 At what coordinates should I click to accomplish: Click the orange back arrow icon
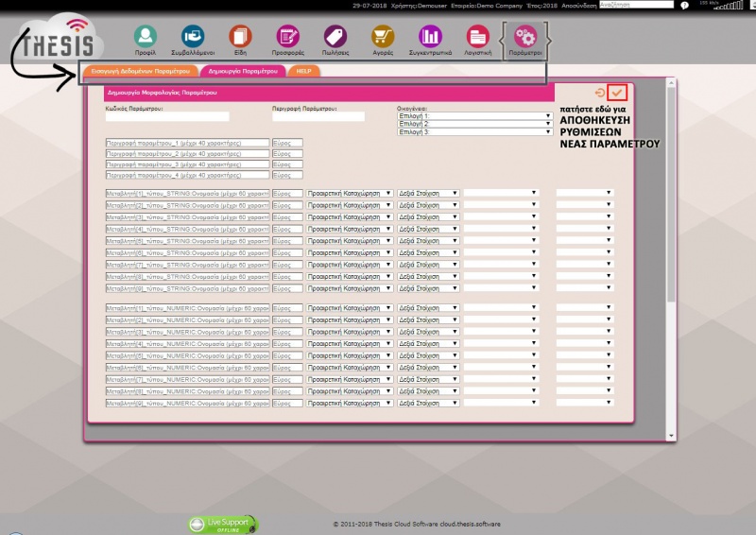[599, 93]
